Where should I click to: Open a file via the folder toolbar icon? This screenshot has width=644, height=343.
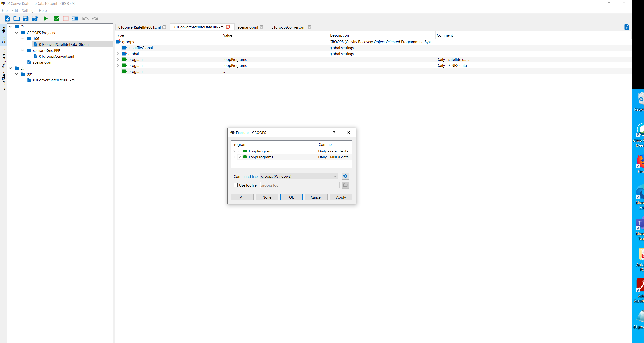tap(16, 19)
